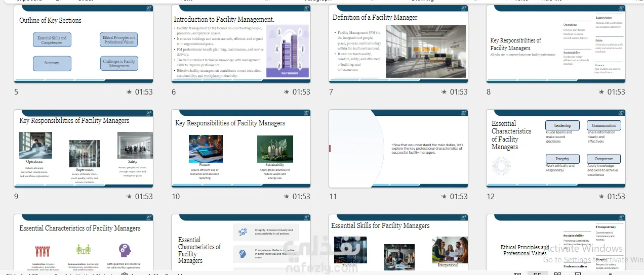Select the Introduction to Facility Management slide
The image size is (644, 275).
click(x=241, y=44)
